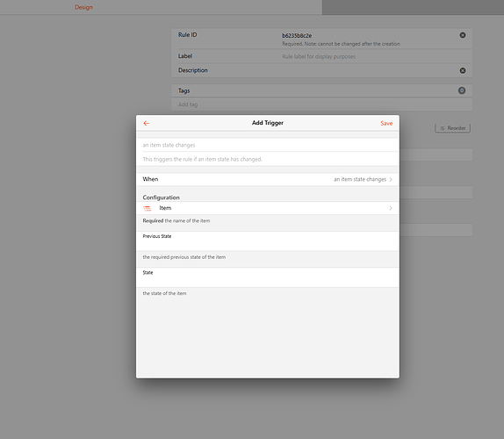Click the Description text field

(x=370, y=70)
